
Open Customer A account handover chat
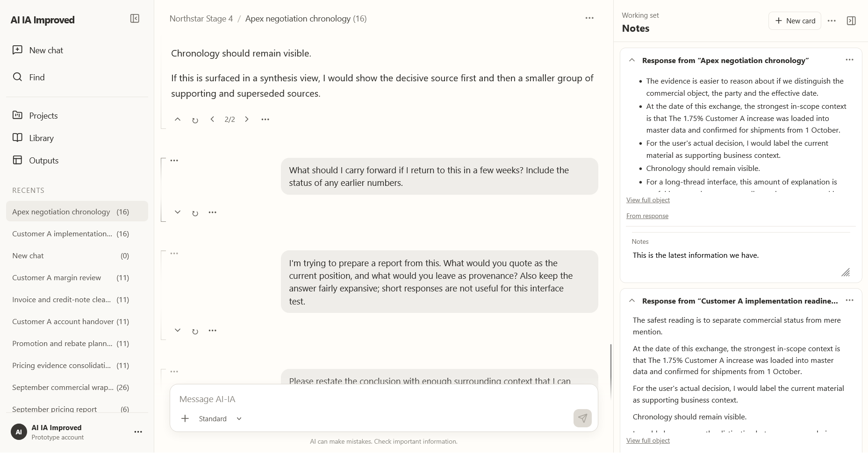tap(77, 321)
